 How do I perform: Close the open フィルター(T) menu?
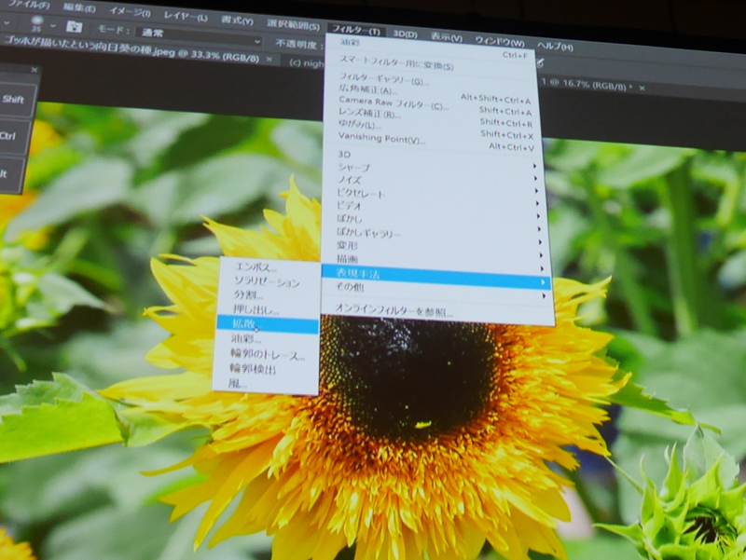click(x=356, y=30)
